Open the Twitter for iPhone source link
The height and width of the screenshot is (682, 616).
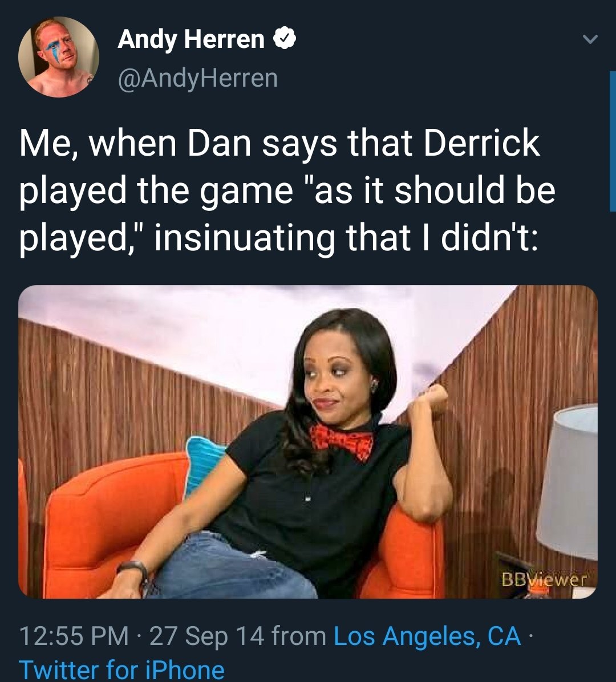[121, 669]
